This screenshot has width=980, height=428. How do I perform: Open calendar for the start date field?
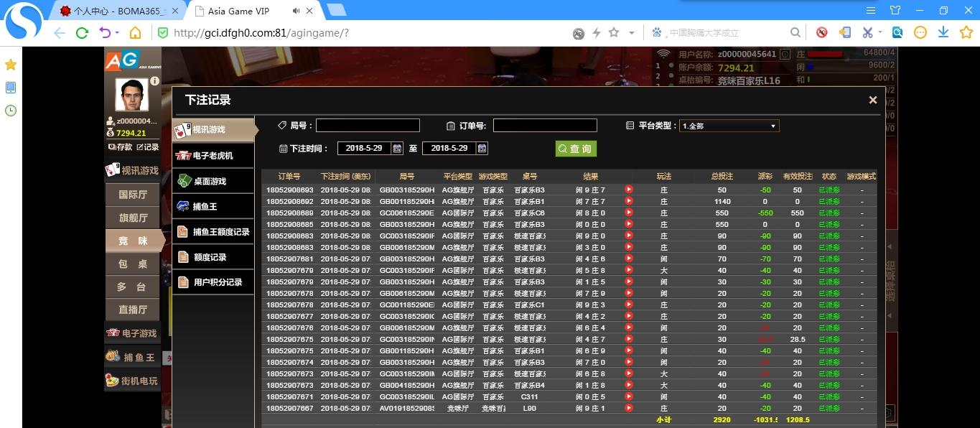(397, 148)
